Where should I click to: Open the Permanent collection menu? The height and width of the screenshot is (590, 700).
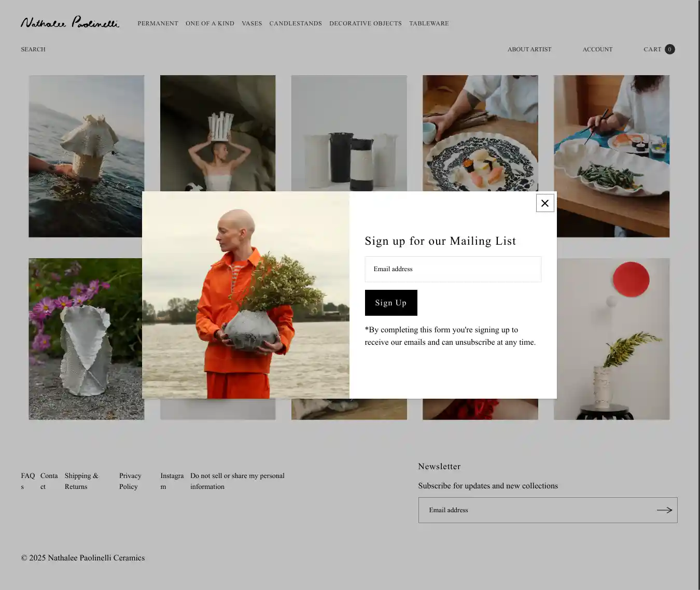(158, 23)
